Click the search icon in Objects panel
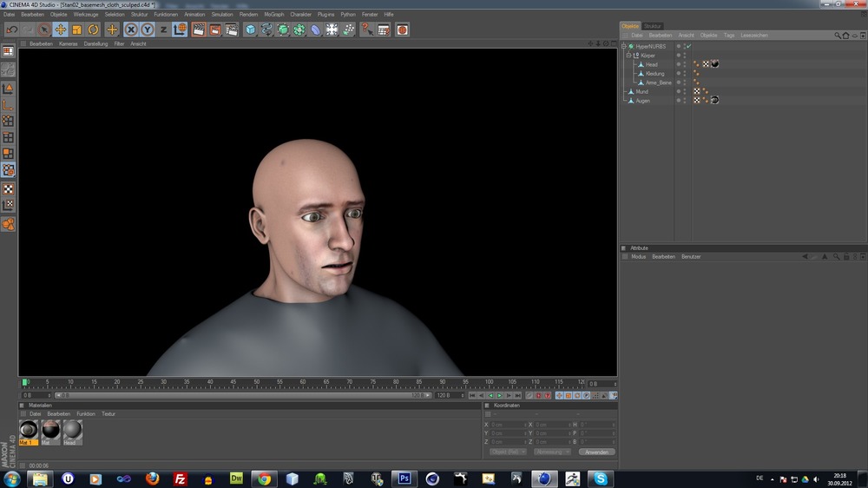Image resolution: width=868 pixels, height=488 pixels. tap(838, 36)
